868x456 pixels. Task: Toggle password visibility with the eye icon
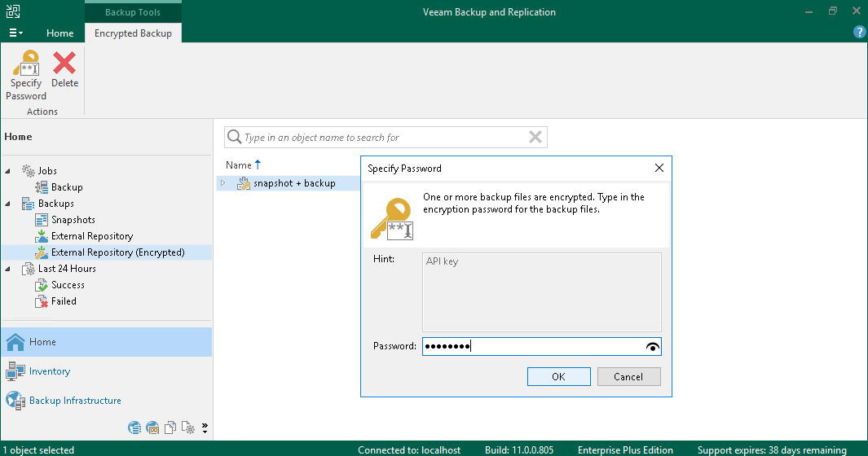click(x=653, y=347)
